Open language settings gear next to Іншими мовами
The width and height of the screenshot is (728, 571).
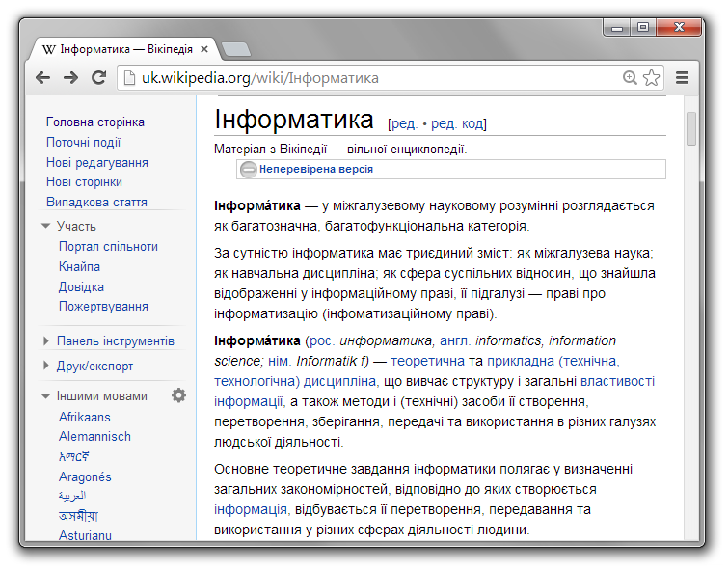pyautogui.click(x=178, y=395)
